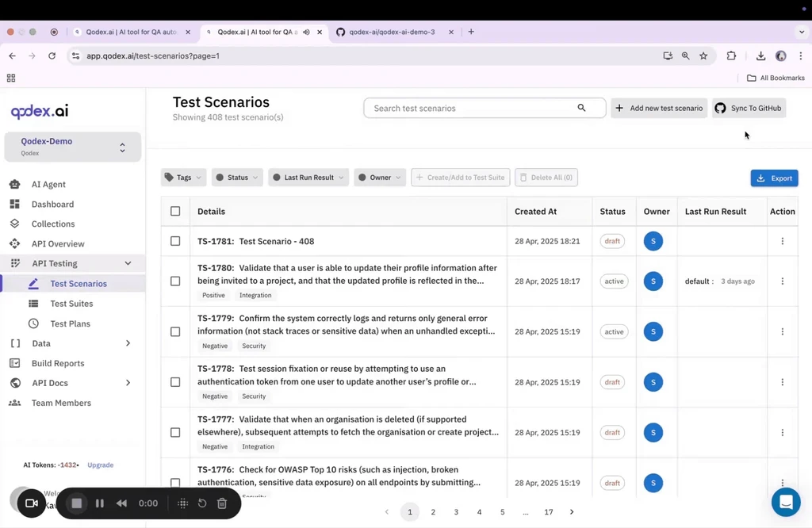This screenshot has width=812, height=528.
Task: Click the blue chat bubble icon
Action: coord(786,502)
